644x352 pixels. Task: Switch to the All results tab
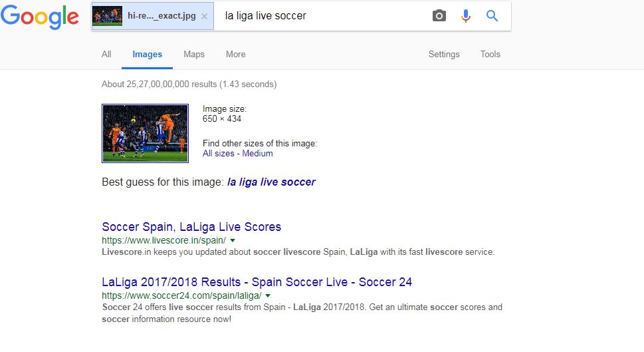[x=106, y=55]
